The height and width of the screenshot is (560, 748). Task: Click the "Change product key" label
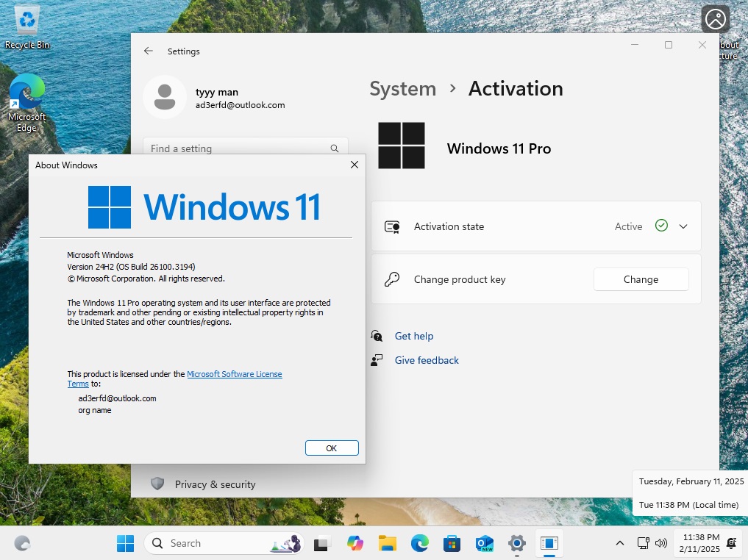click(x=460, y=279)
